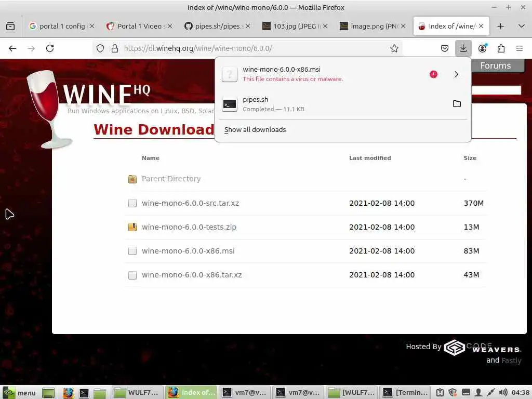Sort listing by Size column
Screen dimensions: 532x399
pyautogui.click(x=470, y=158)
